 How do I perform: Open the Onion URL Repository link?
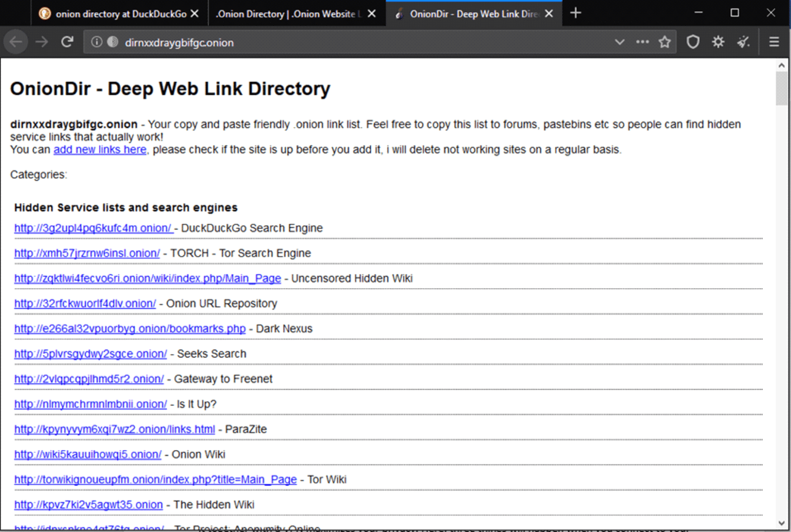pos(85,304)
